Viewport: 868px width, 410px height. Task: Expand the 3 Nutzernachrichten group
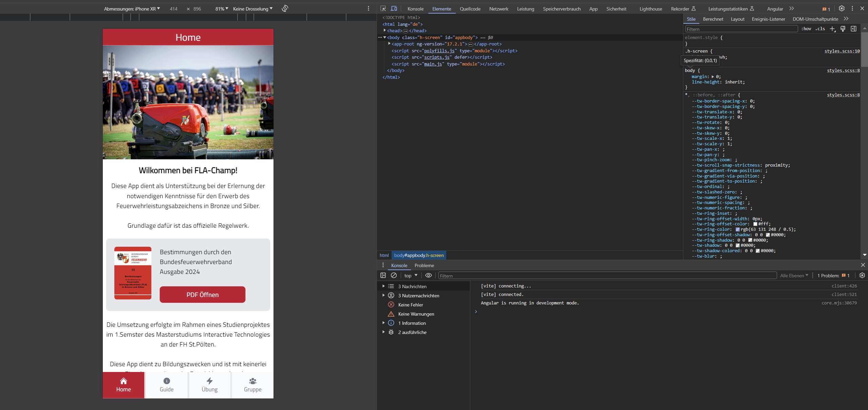point(383,295)
